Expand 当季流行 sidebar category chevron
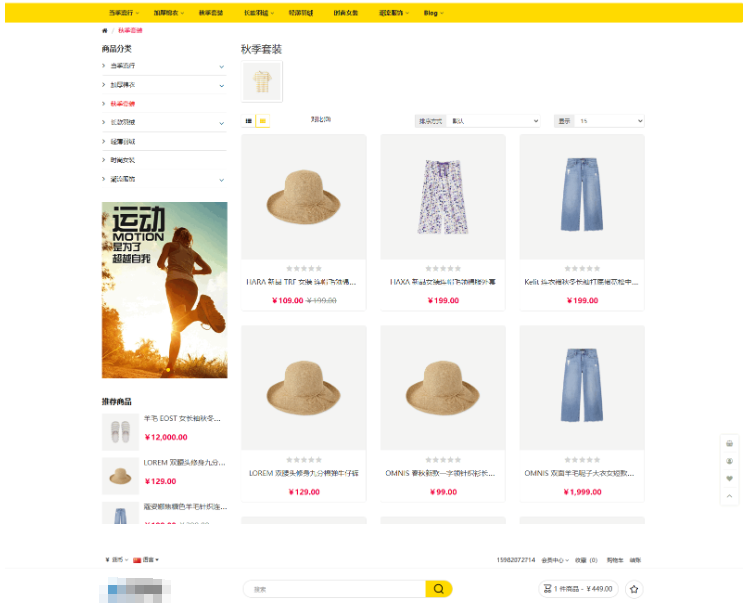Screen dimensions: 751x611 (221, 67)
